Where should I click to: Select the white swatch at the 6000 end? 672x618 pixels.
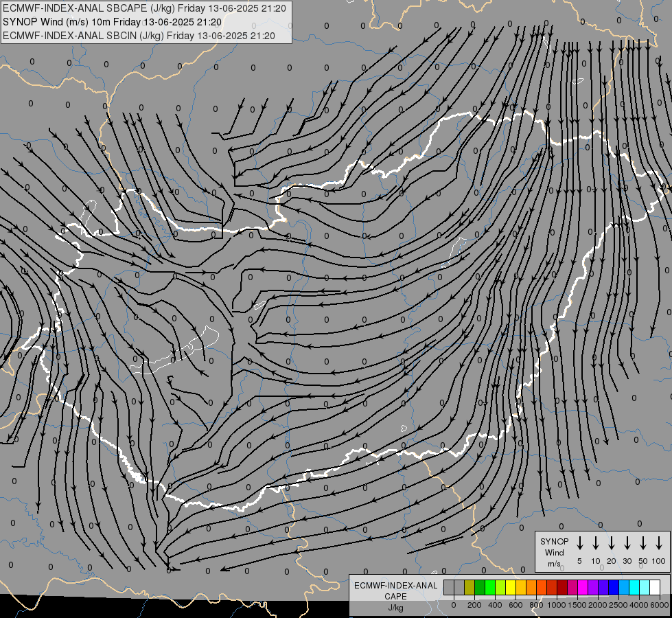pyautogui.click(x=655, y=587)
